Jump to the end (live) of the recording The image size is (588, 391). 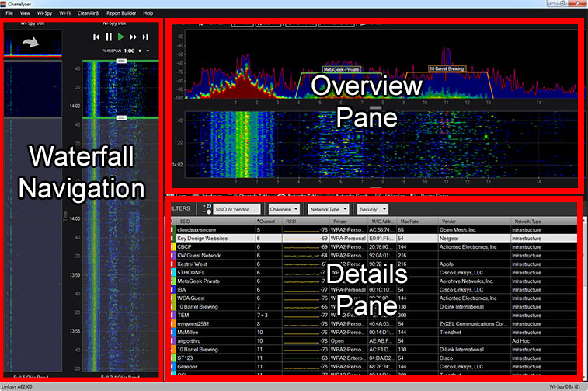pos(145,37)
